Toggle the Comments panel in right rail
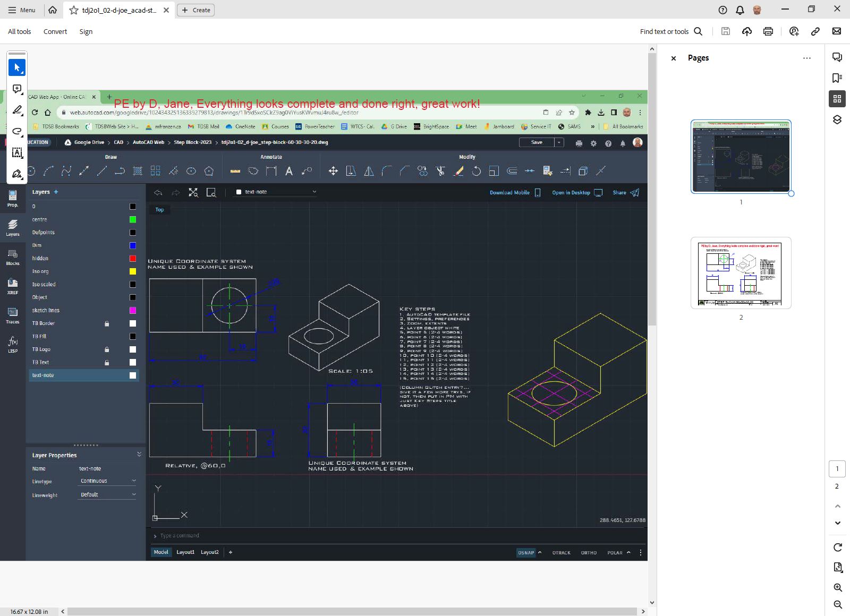The width and height of the screenshot is (850, 616). click(x=837, y=57)
